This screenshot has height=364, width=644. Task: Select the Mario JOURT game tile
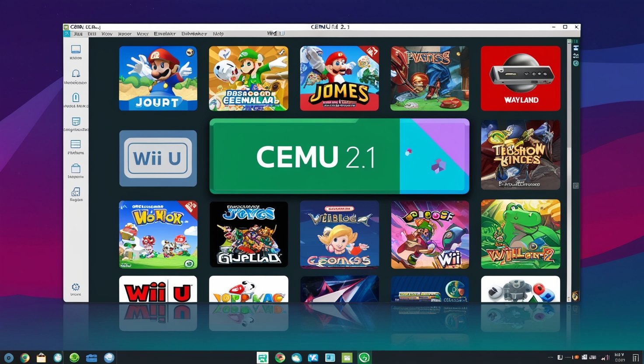(x=158, y=78)
